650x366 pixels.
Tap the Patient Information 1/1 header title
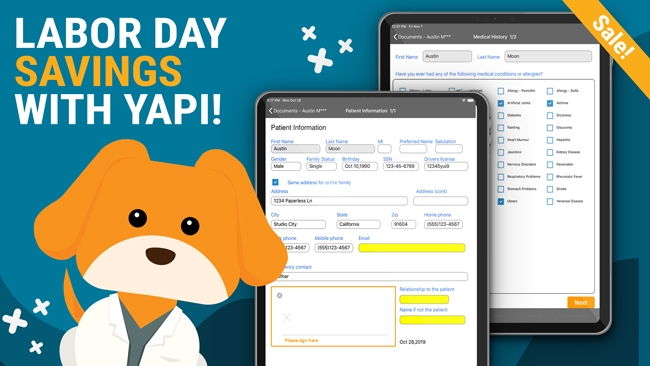tap(371, 111)
